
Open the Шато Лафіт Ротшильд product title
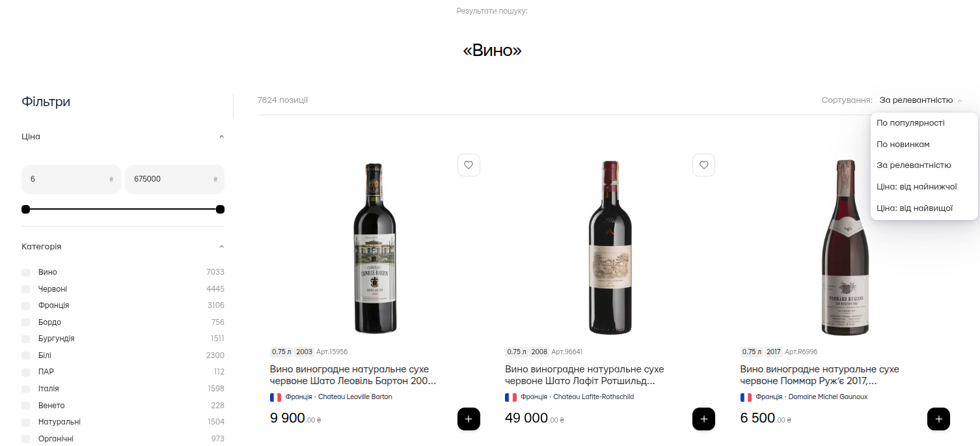pyautogui.click(x=584, y=375)
